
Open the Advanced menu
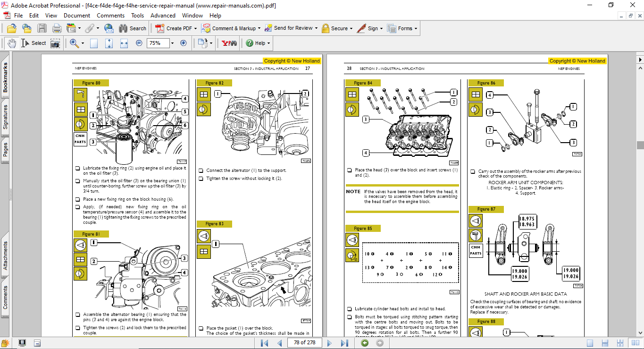[163, 16]
